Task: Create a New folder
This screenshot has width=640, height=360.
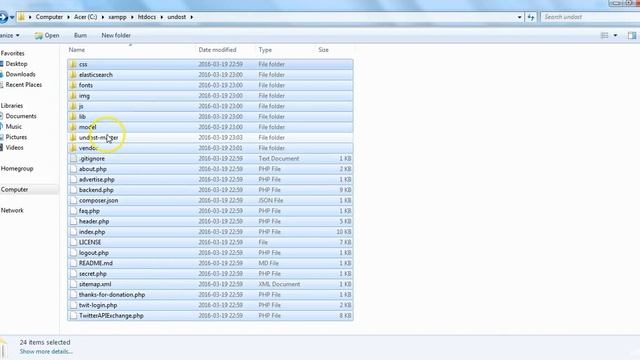Action: pos(116,36)
